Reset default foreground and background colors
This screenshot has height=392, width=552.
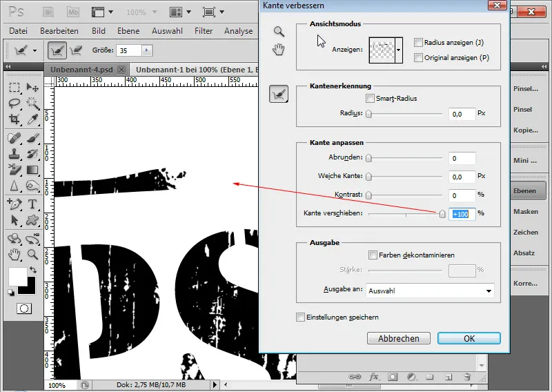click(x=11, y=293)
